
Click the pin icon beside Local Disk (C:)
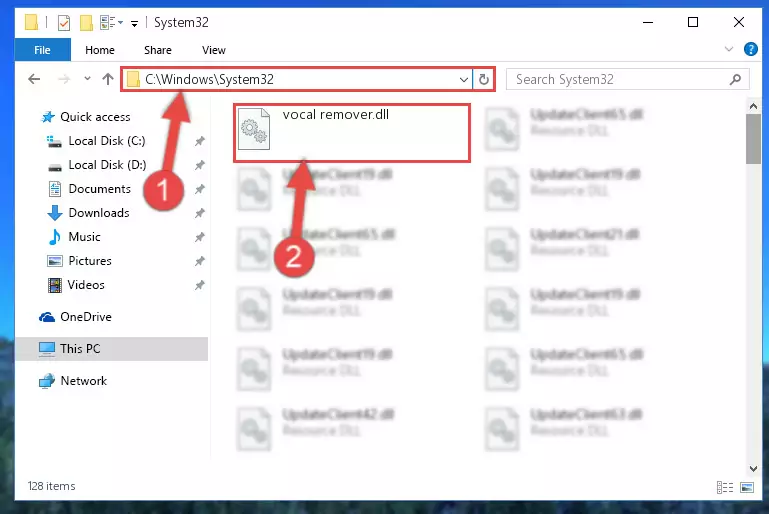[200, 141]
